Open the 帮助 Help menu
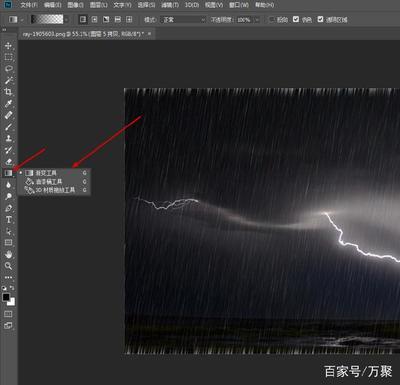This screenshot has width=400, height=385. [x=265, y=5]
